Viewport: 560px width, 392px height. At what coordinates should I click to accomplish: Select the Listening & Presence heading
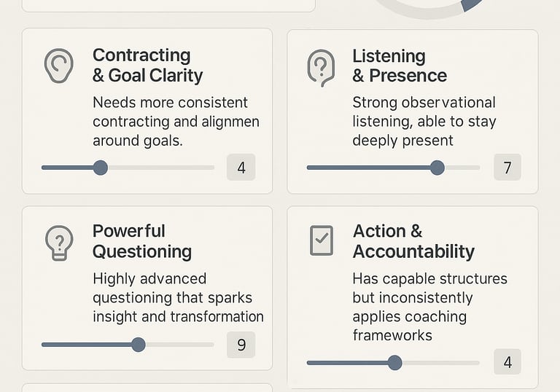[399, 65]
